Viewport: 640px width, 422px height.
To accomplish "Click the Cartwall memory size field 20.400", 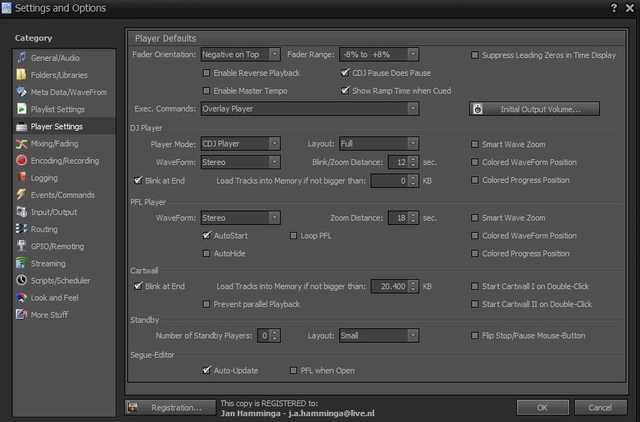I will 395,286.
